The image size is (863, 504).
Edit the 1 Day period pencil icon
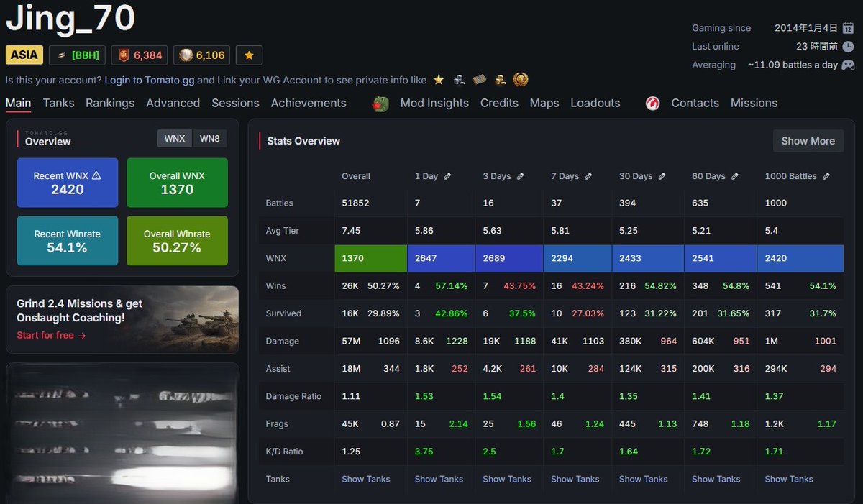(447, 176)
